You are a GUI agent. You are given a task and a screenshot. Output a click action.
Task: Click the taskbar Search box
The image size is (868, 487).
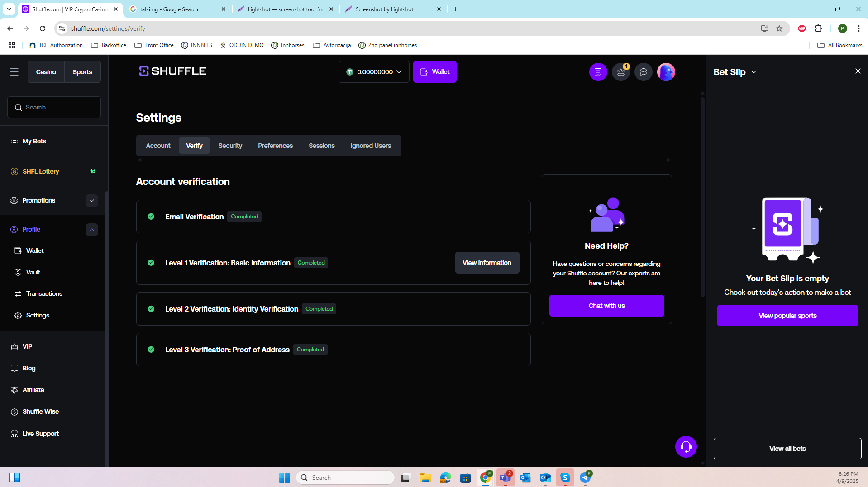[x=345, y=478]
